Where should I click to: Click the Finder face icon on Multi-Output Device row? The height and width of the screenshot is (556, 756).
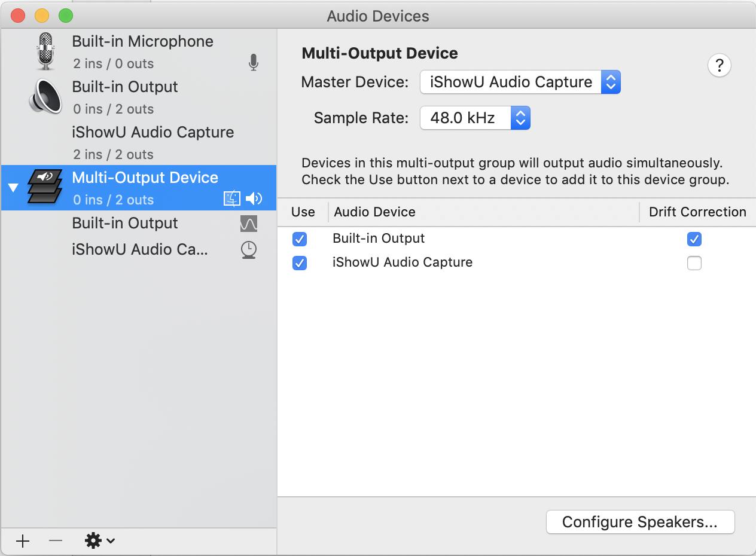click(232, 199)
